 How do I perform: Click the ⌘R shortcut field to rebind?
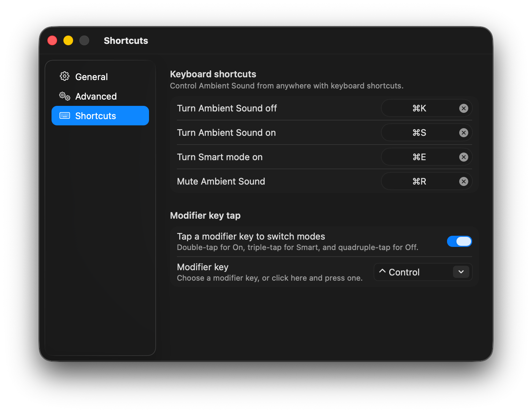(420, 181)
